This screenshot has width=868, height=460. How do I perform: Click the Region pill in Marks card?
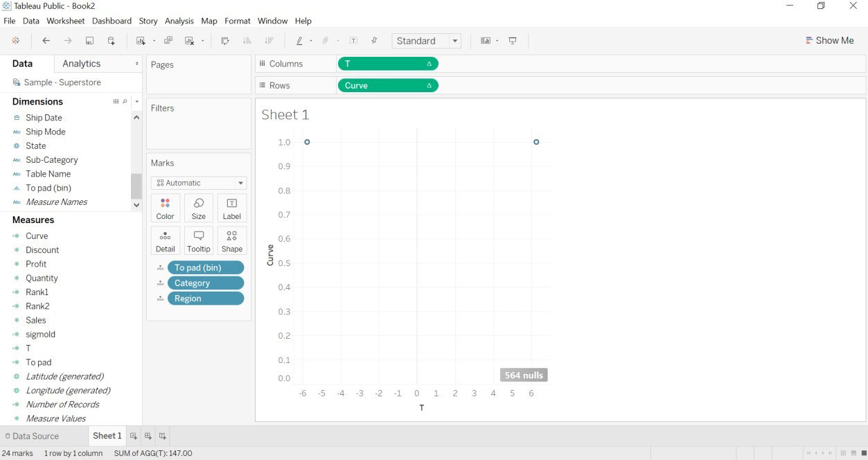pos(206,299)
